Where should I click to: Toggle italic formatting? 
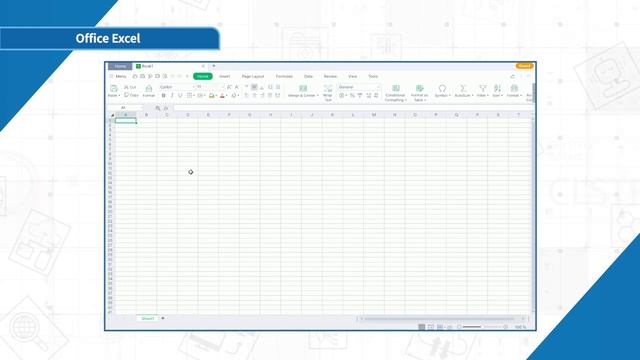[x=172, y=96]
